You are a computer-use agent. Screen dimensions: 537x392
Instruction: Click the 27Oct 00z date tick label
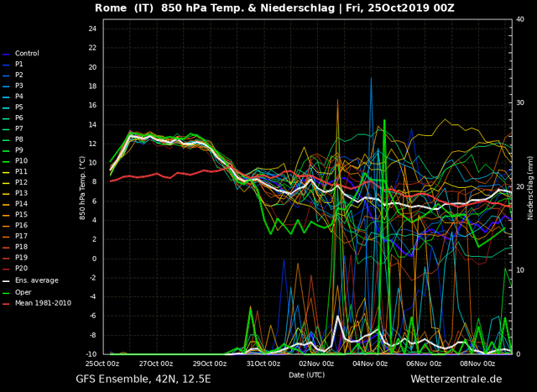coord(156,363)
